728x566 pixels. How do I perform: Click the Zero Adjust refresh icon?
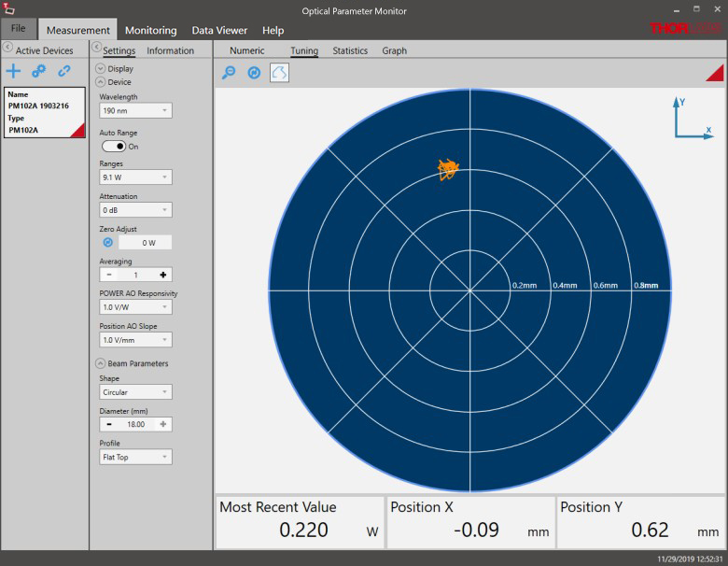click(107, 242)
